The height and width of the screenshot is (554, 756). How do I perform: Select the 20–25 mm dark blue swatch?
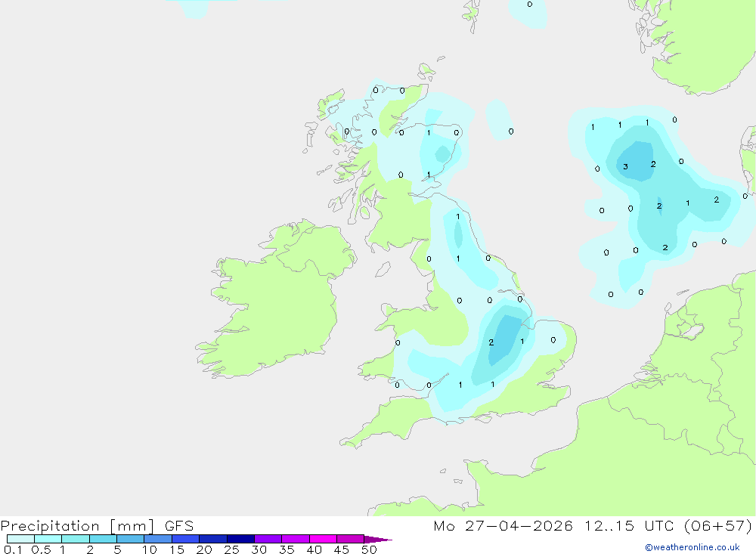[x=212, y=539]
